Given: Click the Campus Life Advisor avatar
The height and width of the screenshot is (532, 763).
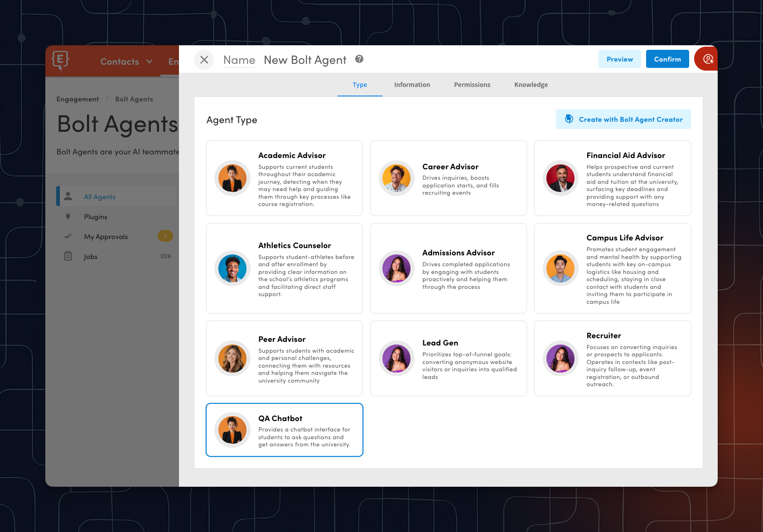Looking at the screenshot, I should tap(560, 268).
